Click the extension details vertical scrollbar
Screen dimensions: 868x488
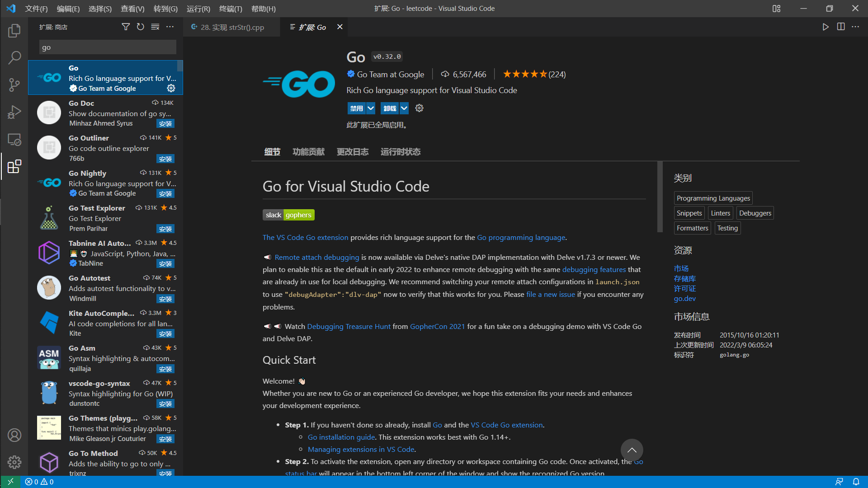click(660, 197)
